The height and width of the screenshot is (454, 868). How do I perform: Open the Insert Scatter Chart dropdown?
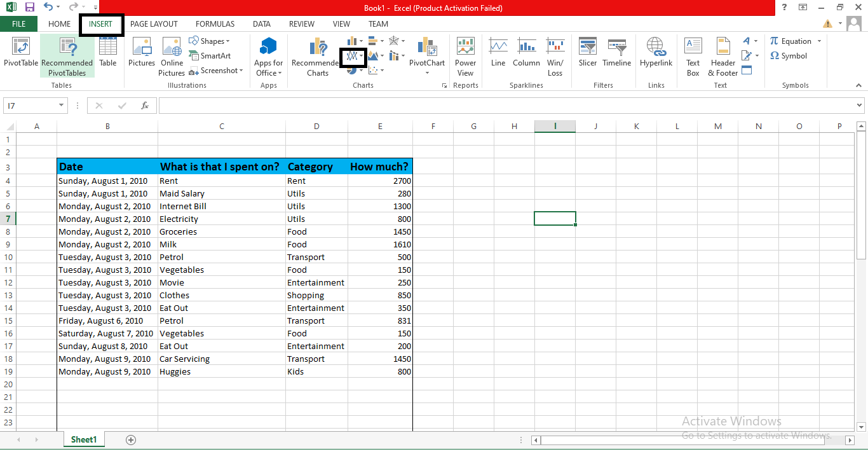(376, 71)
